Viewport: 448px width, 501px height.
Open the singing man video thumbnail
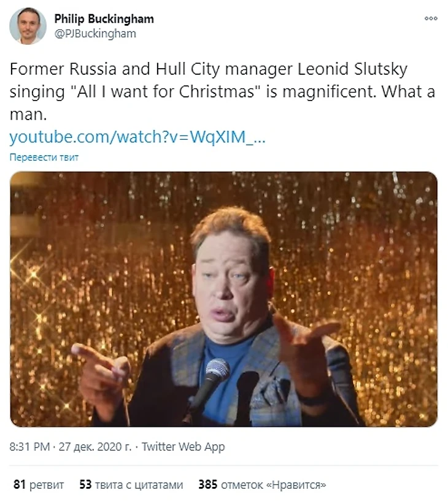click(x=223, y=299)
